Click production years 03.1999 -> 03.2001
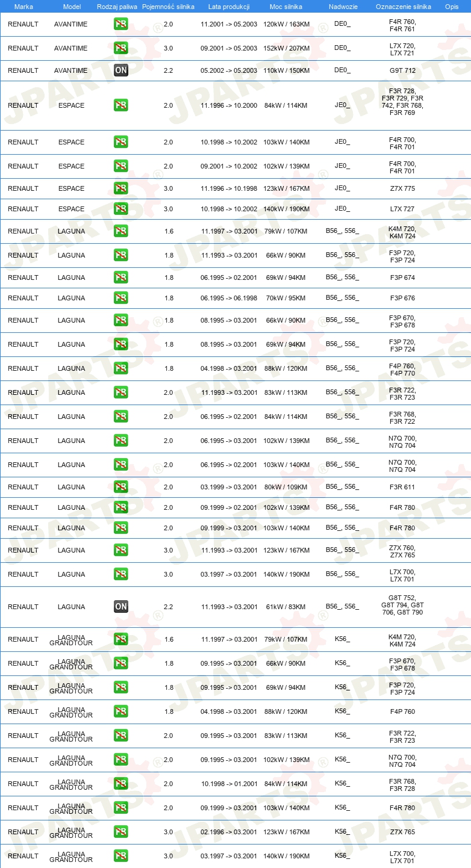This screenshot has height=868, width=471. click(x=229, y=487)
